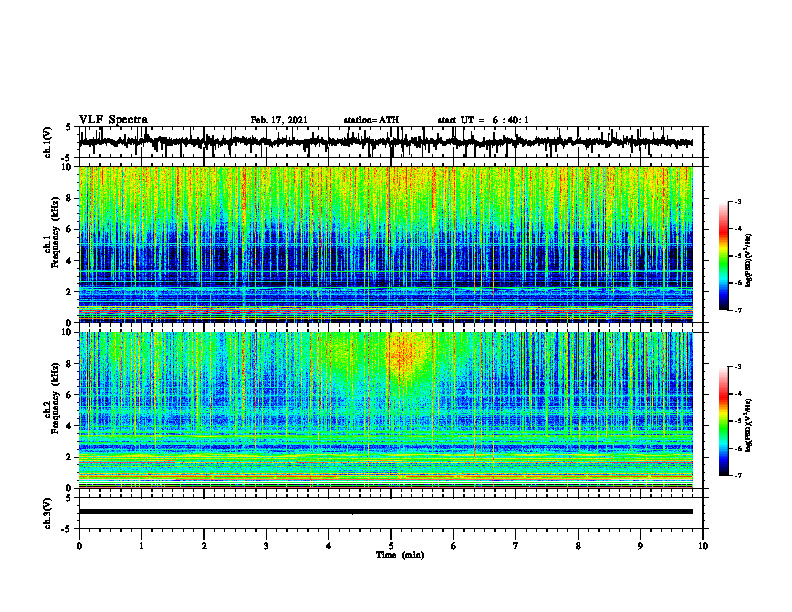Click the "6" kHz tick on ch.1 frequency axis
Viewport: 792px width, 612px height.
[69, 229]
